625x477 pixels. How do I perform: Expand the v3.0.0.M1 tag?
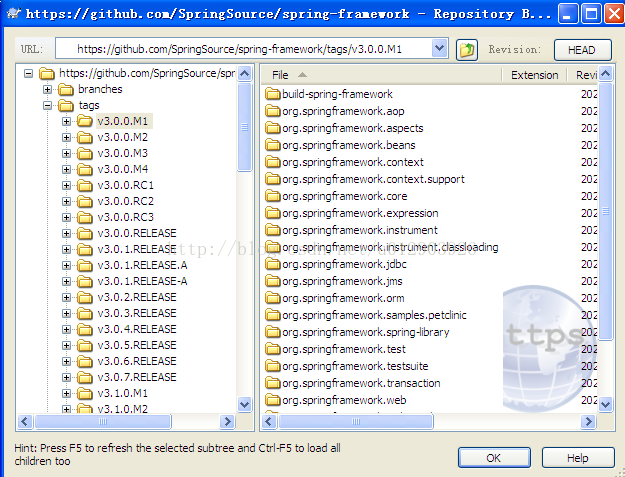pos(67,122)
